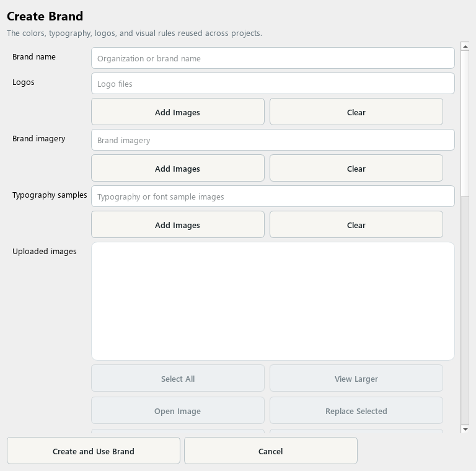Click the Logo files input field
476x471 pixels.
coord(273,84)
